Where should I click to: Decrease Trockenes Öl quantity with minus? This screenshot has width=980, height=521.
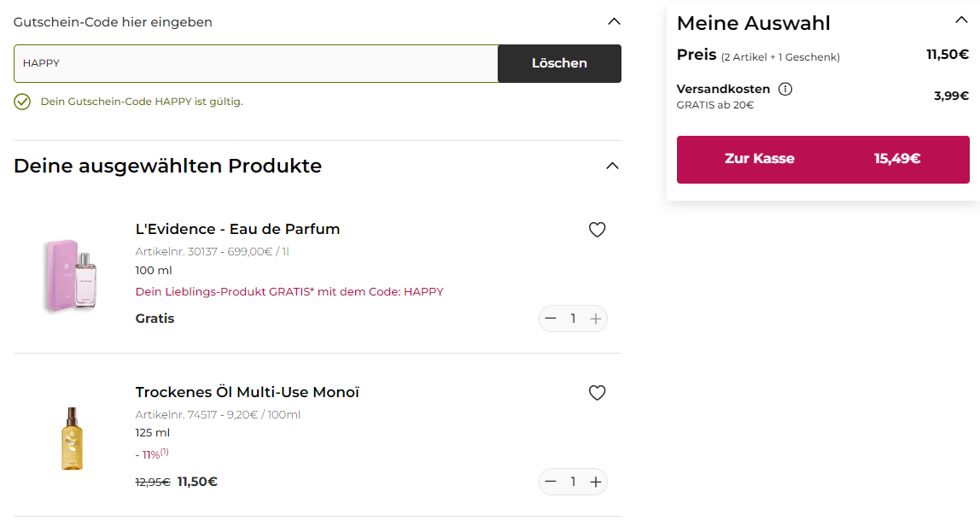coord(551,482)
